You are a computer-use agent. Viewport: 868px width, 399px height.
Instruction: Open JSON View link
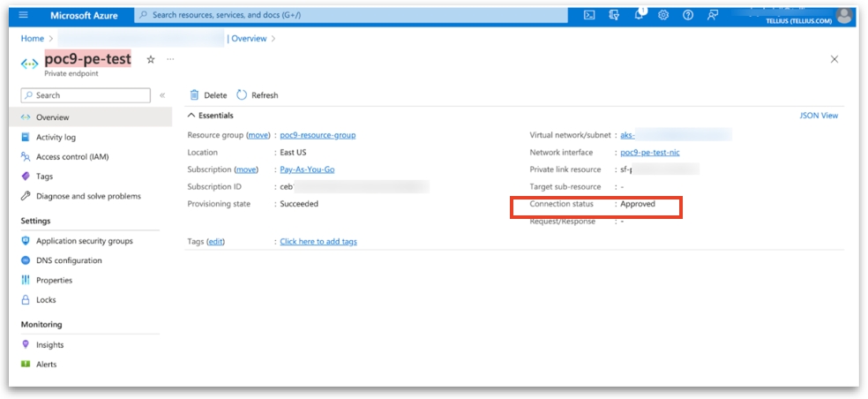(x=818, y=116)
